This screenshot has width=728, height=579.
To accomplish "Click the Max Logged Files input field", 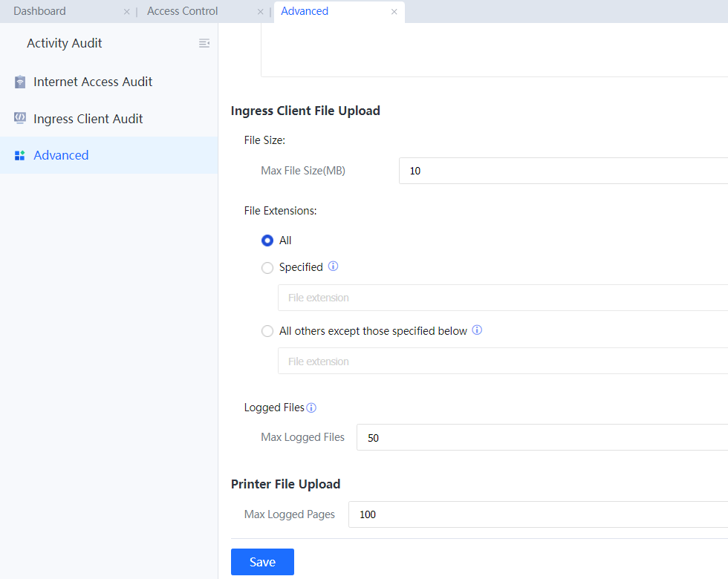I will 542,437.
